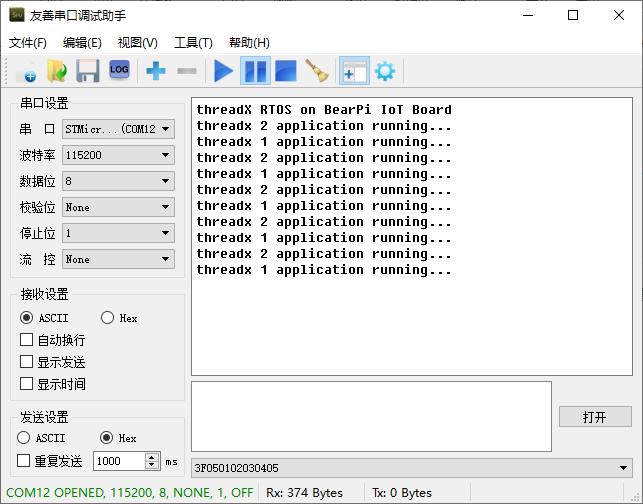Click the blue stop square icon
The height and width of the screenshot is (504, 643).
point(286,71)
